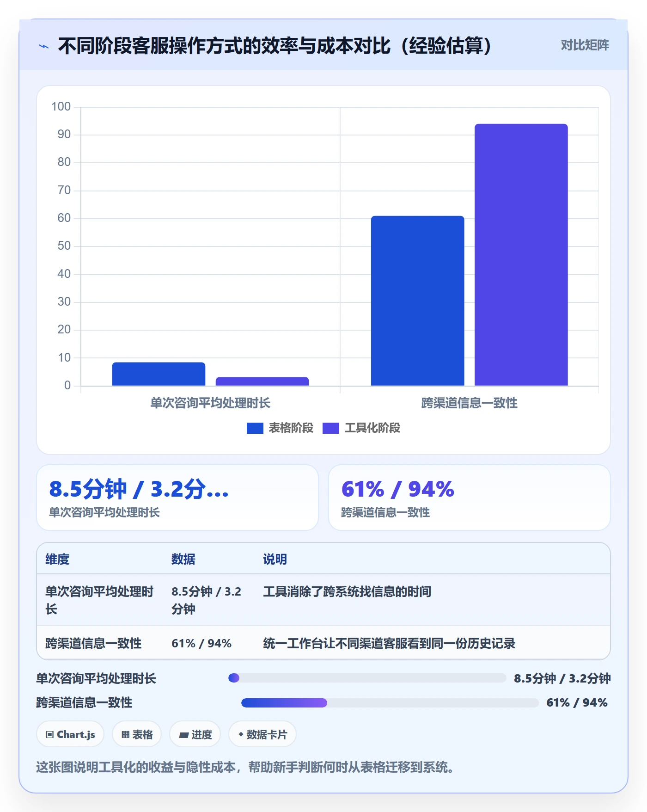This screenshot has height=812, width=647.
Task: Click the 数据卡片 chip
Action: click(x=262, y=734)
